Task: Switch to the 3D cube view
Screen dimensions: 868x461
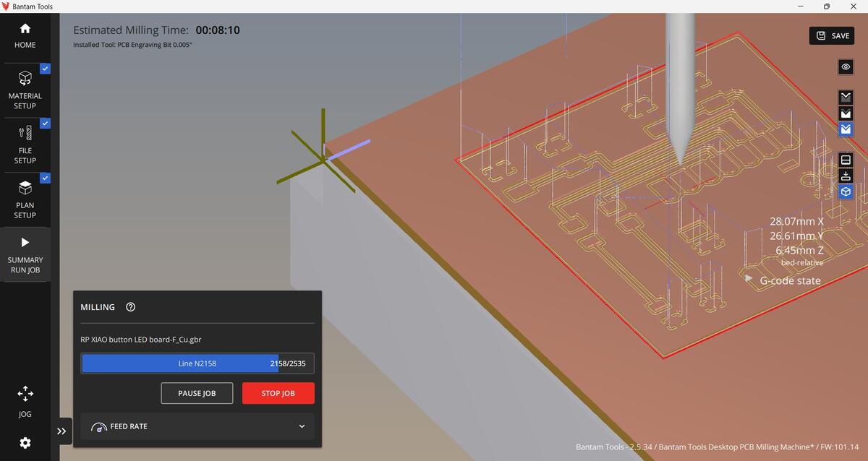Action: coord(846,191)
